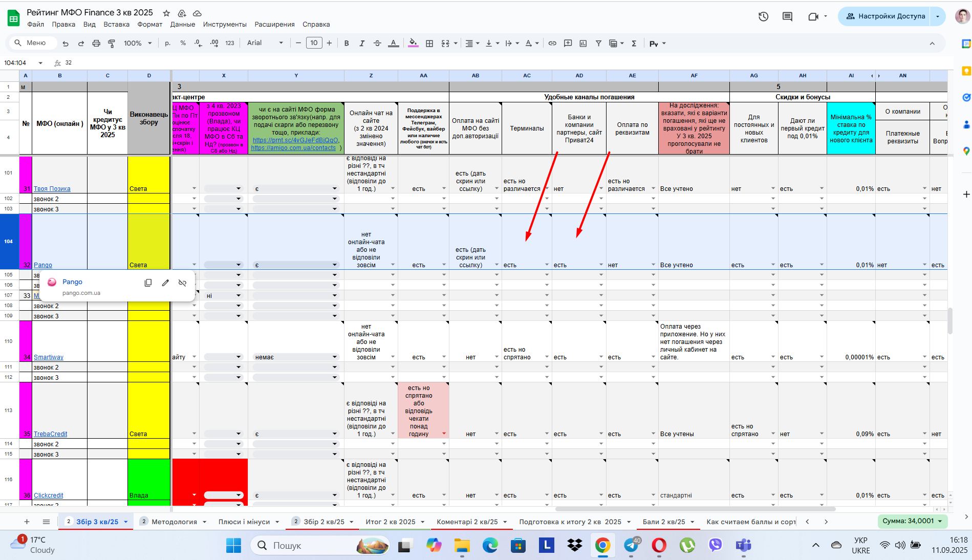This screenshot has width=972, height=560.
Task: Toggle strikethrough formatting
Action: click(377, 44)
